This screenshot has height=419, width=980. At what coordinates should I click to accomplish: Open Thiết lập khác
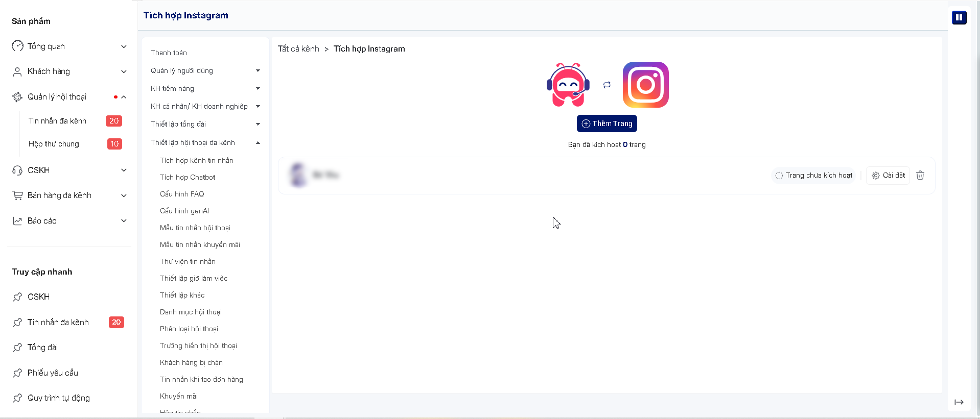coord(182,295)
